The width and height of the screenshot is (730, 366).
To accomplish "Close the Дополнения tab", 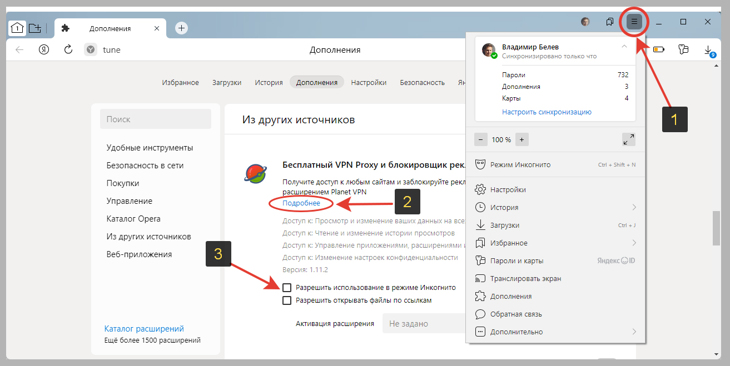I will click(x=156, y=28).
